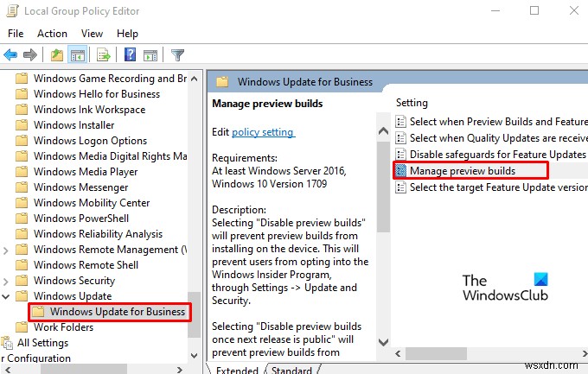Viewport: 588px width, 374px height.
Task: Open the Action menu
Action: [52, 34]
